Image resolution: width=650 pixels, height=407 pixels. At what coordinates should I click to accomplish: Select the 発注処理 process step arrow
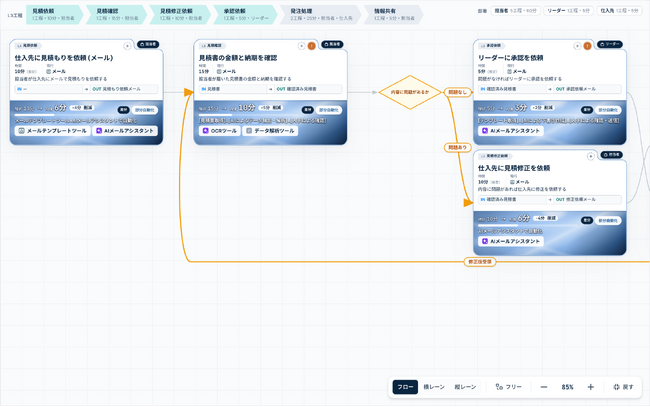[x=320, y=15]
